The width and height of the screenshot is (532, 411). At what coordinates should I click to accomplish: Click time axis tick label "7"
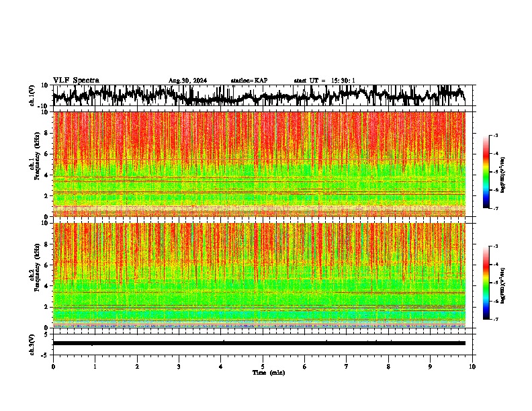(x=347, y=367)
